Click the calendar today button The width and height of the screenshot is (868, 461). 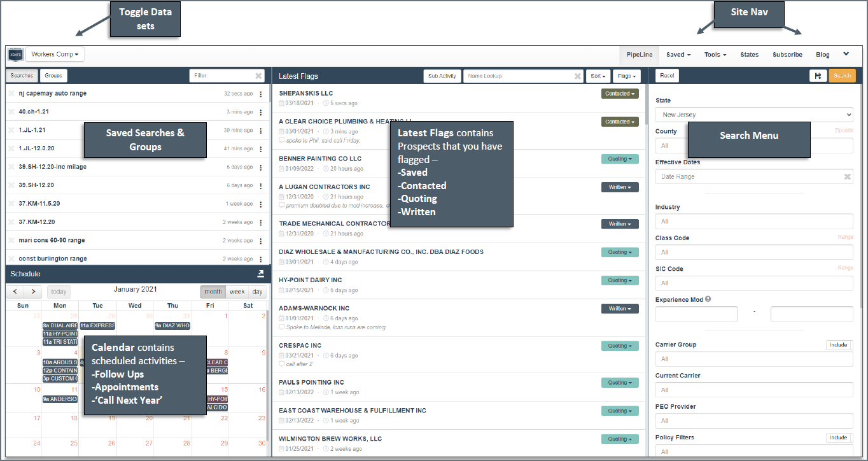tap(59, 292)
